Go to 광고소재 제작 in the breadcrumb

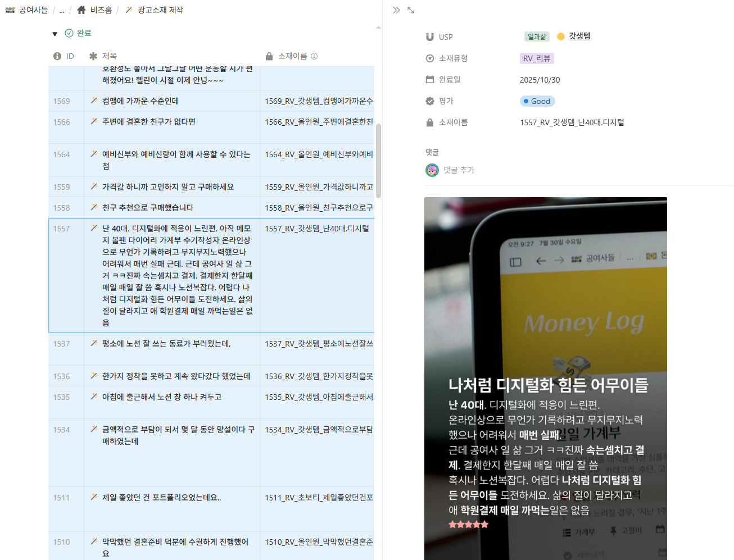160,10
